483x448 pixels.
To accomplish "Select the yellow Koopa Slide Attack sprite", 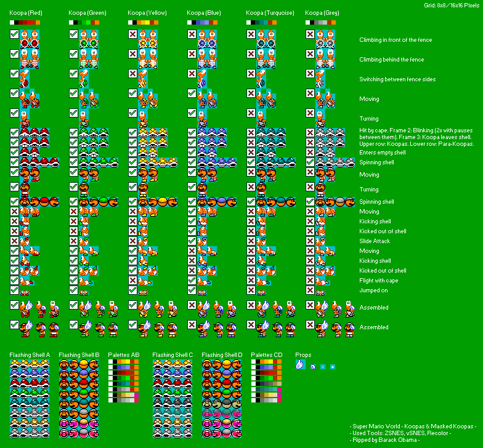I will pyautogui.click(x=143, y=241).
